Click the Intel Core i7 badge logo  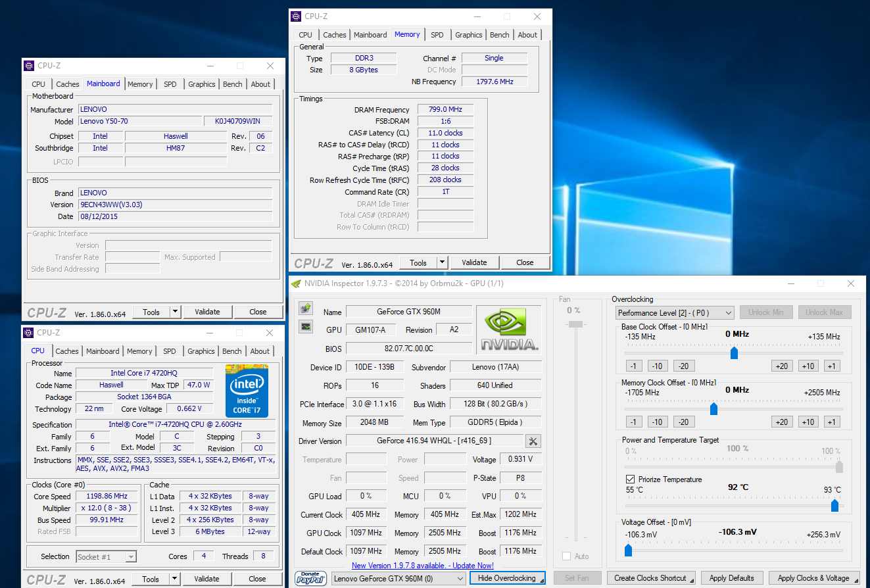coord(247,391)
